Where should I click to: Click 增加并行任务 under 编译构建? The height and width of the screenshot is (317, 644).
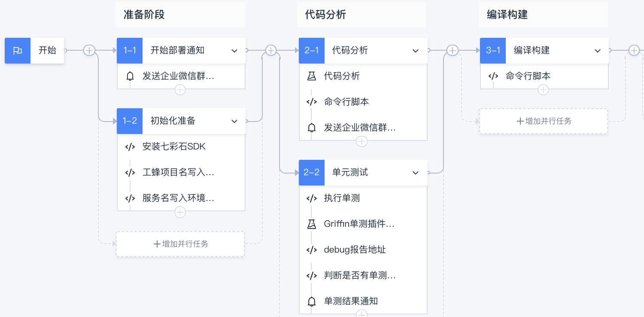(x=544, y=121)
